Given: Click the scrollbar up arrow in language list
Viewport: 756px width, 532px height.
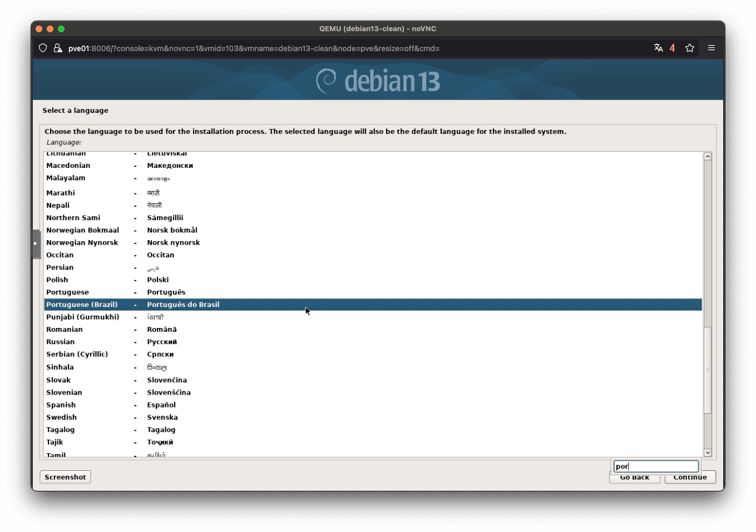Looking at the screenshot, I should point(708,156).
